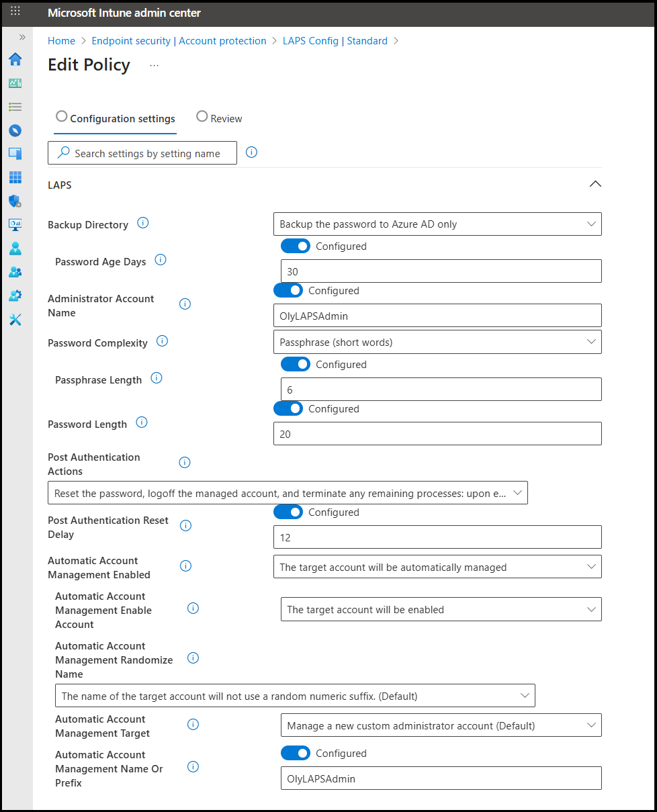The width and height of the screenshot is (657, 812).
Task: Open Automatic Account Management Enabled dropdown
Action: click(x=437, y=567)
